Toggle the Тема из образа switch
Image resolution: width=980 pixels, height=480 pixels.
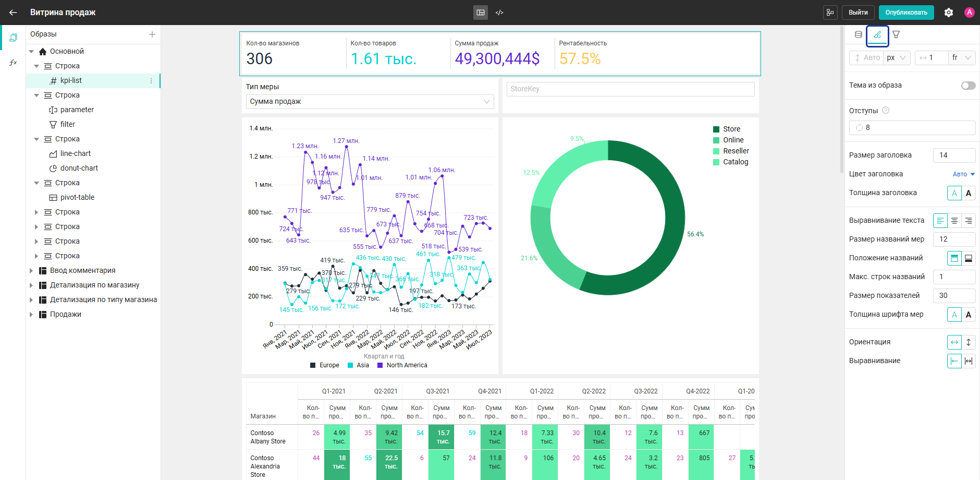coord(968,86)
